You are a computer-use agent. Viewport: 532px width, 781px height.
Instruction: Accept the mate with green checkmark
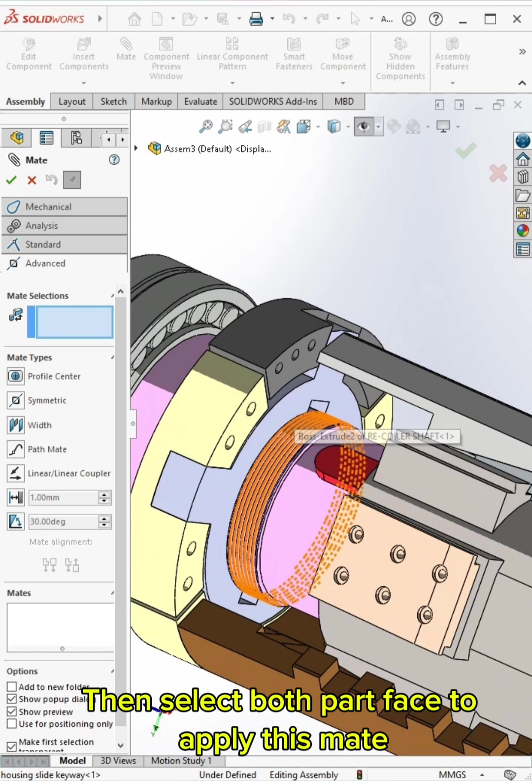click(11, 180)
